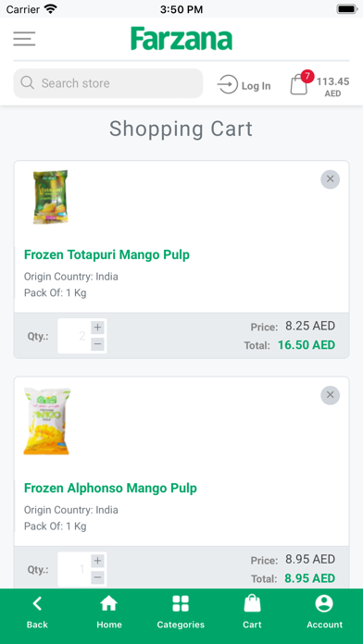Image resolution: width=363 pixels, height=644 pixels.
Task: Open Frozen Totapuri Mango Pulp product link
Action: click(106, 254)
